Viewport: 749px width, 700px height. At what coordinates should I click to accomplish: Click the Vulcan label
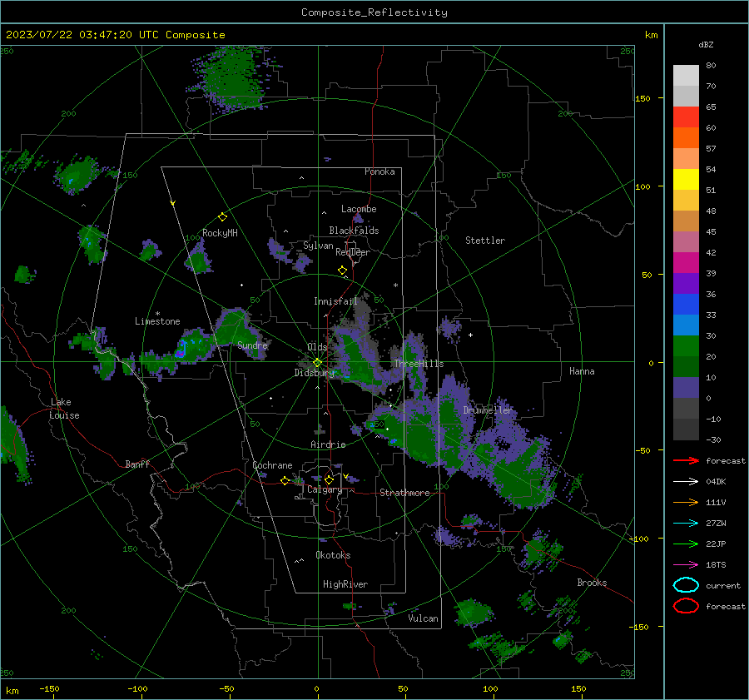click(423, 618)
